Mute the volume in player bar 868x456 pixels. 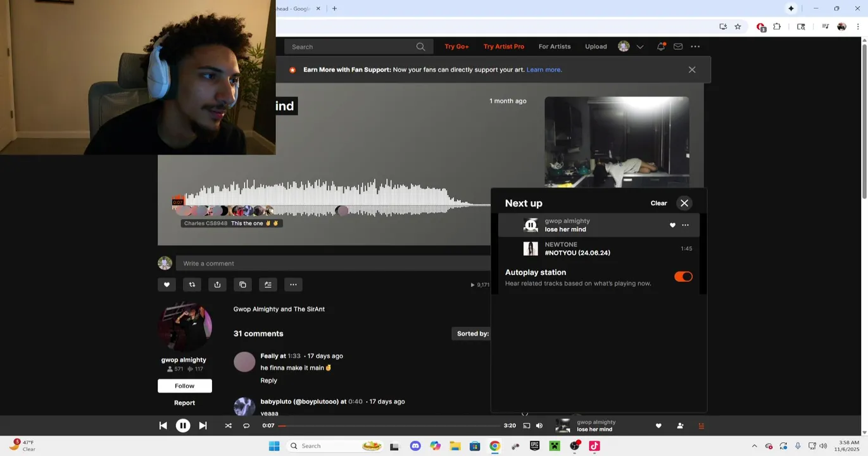coord(539,426)
